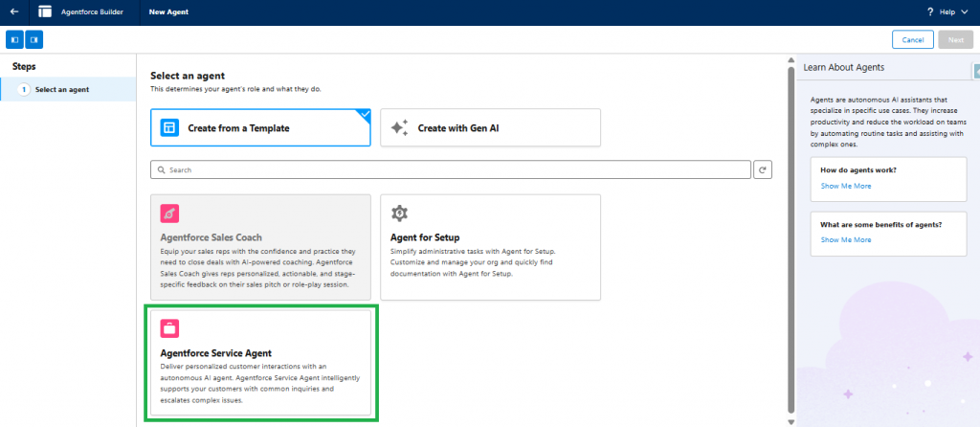This screenshot has width=980, height=427.
Task: Select the Agent for Setup card
Action: pos(491,248)
